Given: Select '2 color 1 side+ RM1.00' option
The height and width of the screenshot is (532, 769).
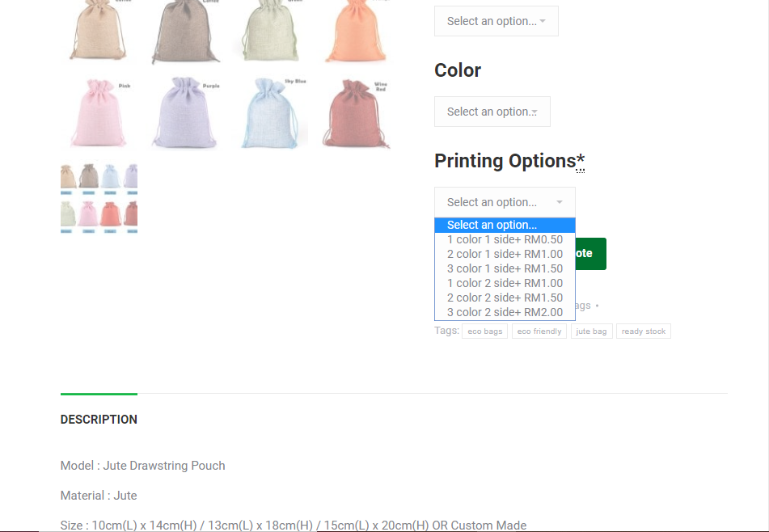Looking at the screenshot, I should [x=505, y=254].
